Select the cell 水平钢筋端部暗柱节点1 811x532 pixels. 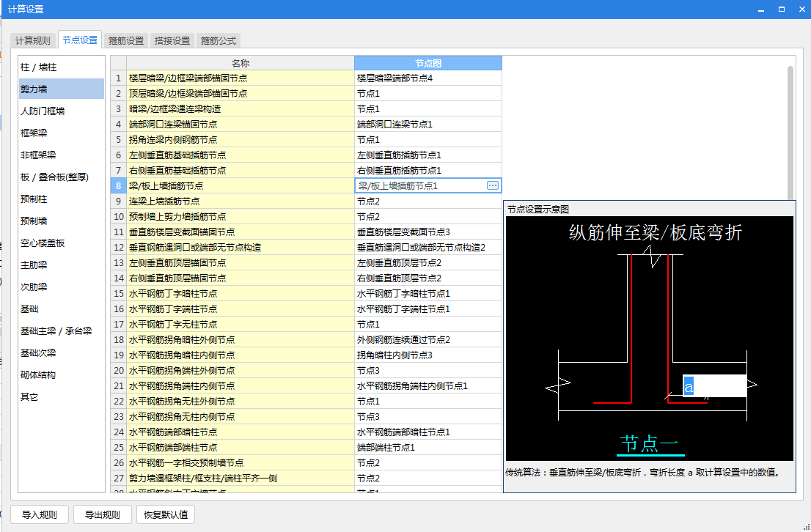click(x=428, y=432)
